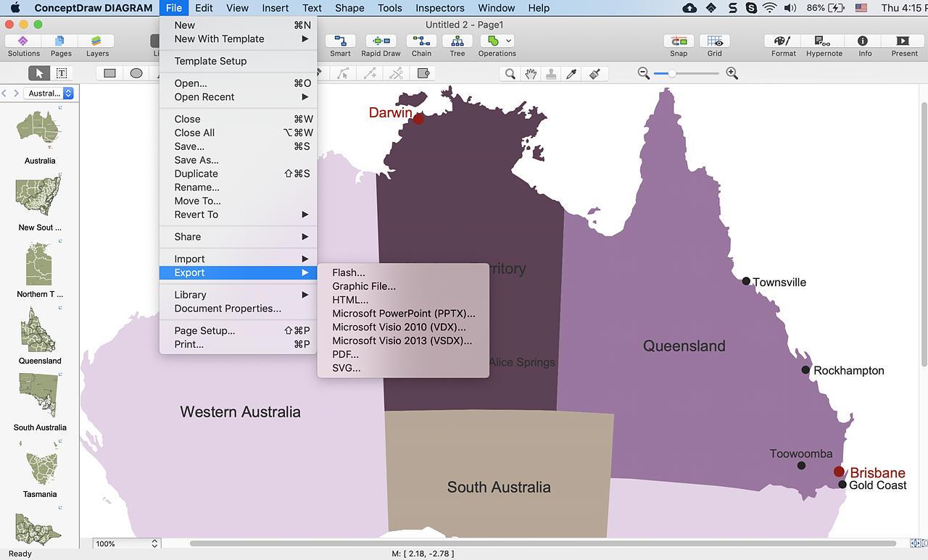The width and height of the screenshot is (928, 560).
Task: Select the hand pan tool
Action: point(531,73)
